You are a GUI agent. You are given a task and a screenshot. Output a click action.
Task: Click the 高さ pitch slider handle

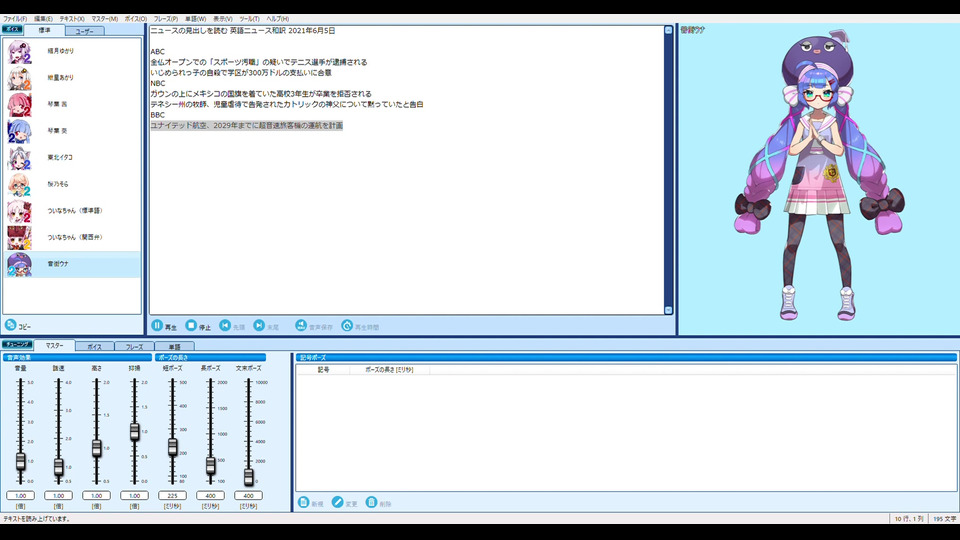click(96, 448)
